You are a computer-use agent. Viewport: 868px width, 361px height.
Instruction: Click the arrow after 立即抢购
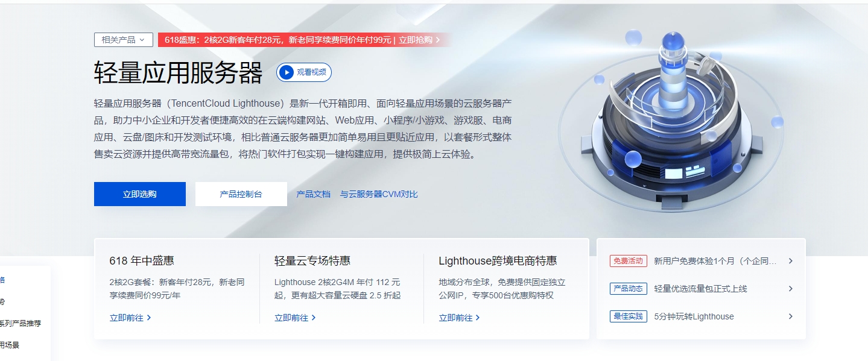pos(438,40)
